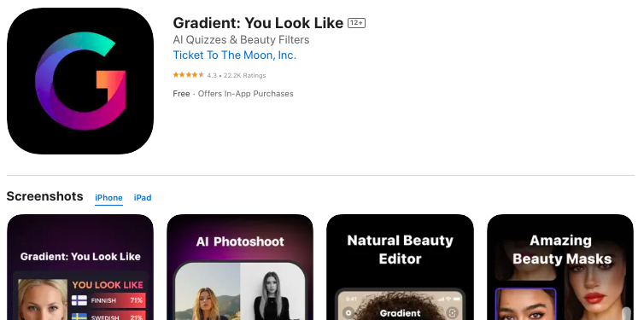Screen dimensions: 644x320
Task: Click the Swedish flag icon in screenshot
Action: click(79, 317)
